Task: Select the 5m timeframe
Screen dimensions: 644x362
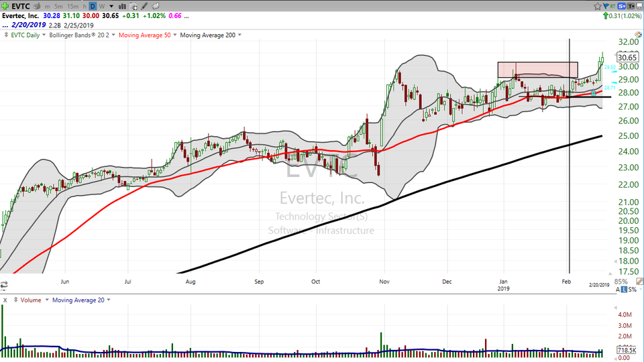Action: pos(58,6)
